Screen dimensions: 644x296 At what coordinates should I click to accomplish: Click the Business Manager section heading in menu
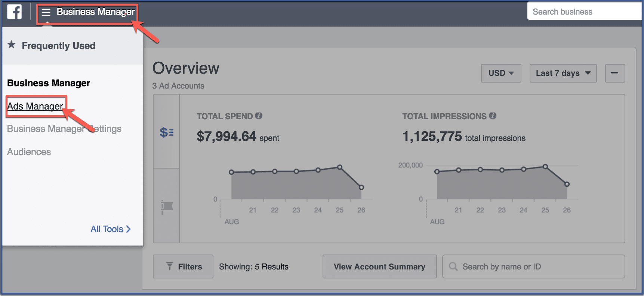tap(49, 83)
